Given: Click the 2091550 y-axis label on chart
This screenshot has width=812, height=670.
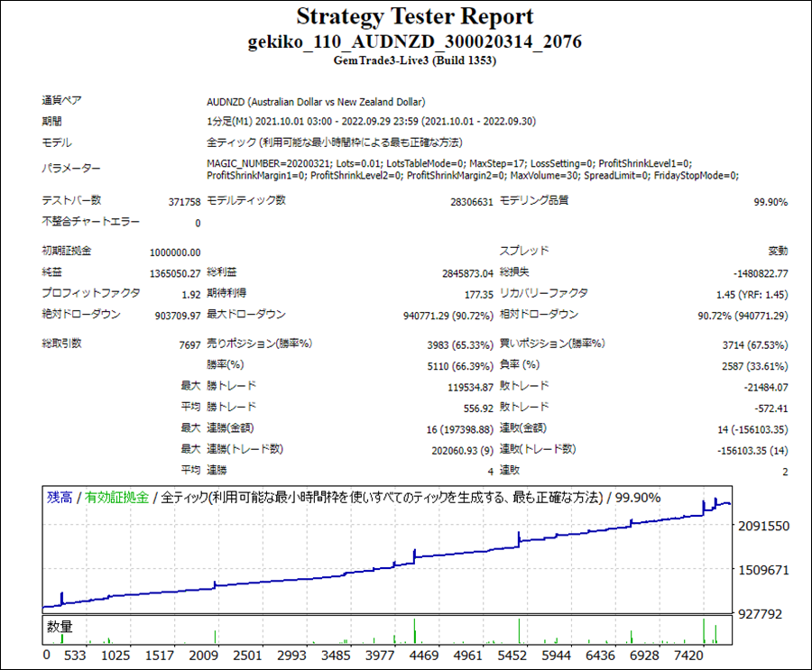Looking at the screenshot, I should click(x=764, y=526).
